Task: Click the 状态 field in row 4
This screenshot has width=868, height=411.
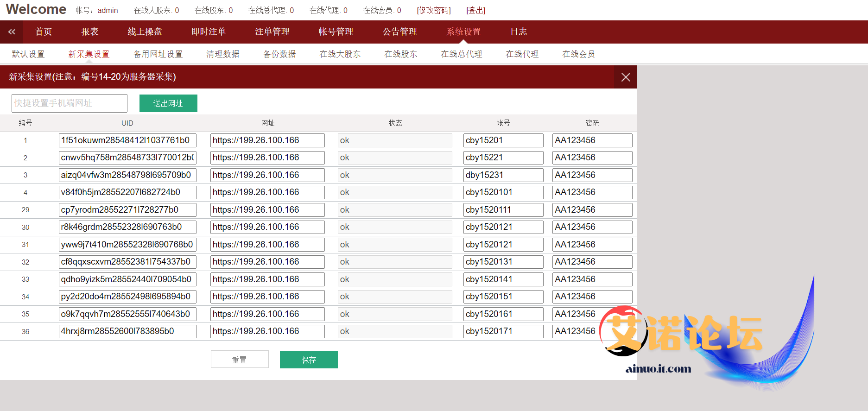Action: tap(395, 192)
